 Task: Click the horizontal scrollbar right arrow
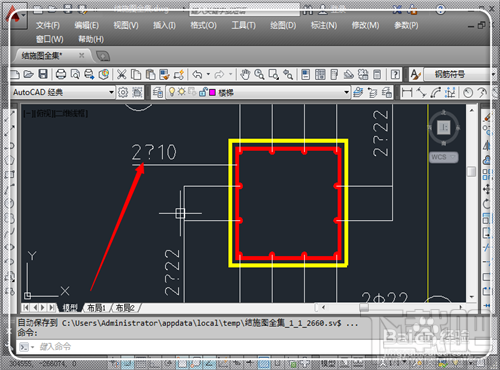click(461, 307)
